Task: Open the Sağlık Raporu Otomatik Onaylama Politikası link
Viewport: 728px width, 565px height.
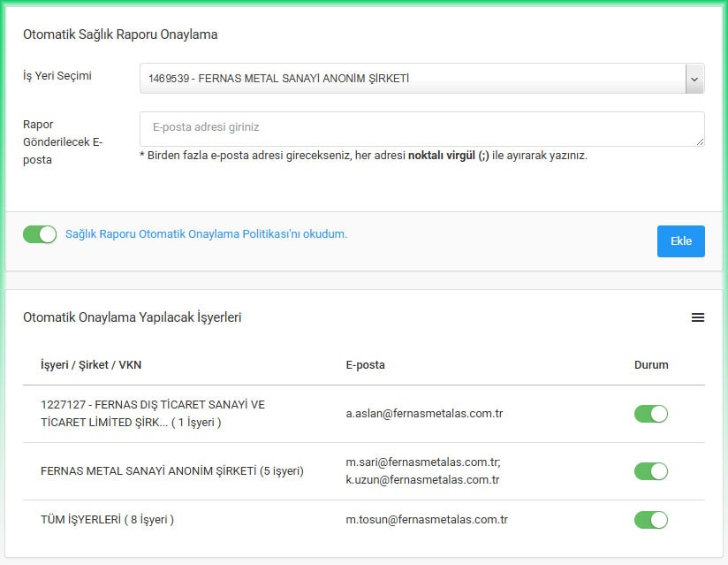Action: 206,234
